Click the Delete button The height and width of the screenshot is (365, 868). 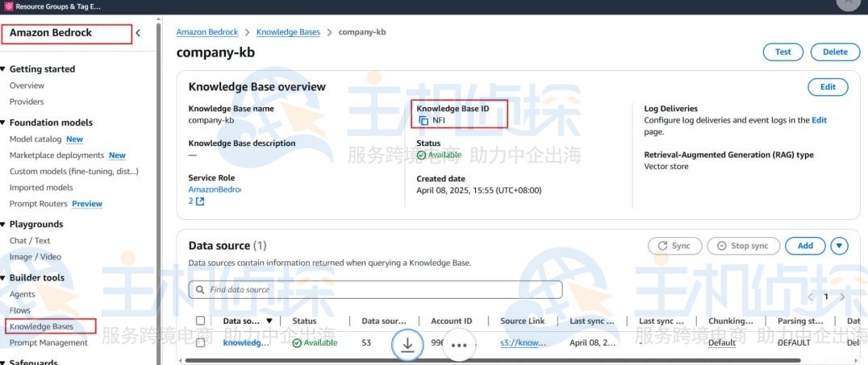pos(836,52)
